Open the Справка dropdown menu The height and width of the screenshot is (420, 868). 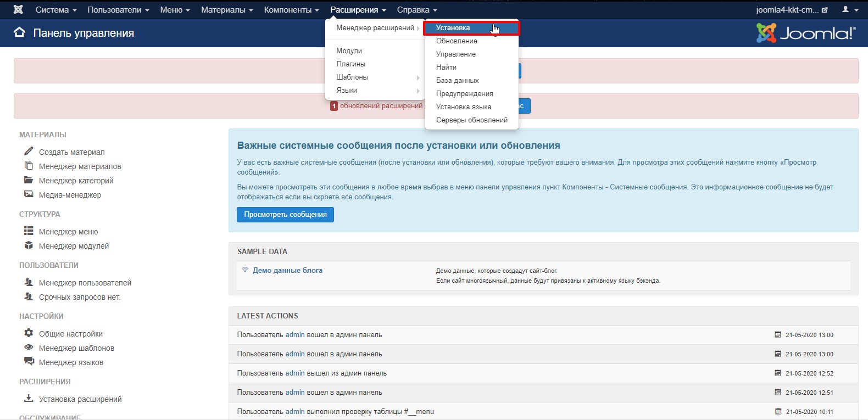pos(417,10)
